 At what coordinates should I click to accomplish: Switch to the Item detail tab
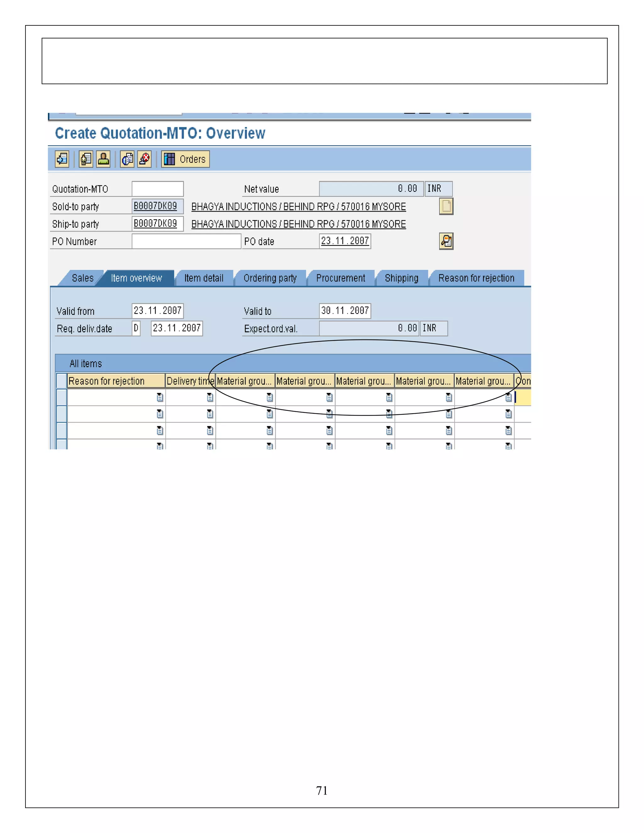[204, 278]
